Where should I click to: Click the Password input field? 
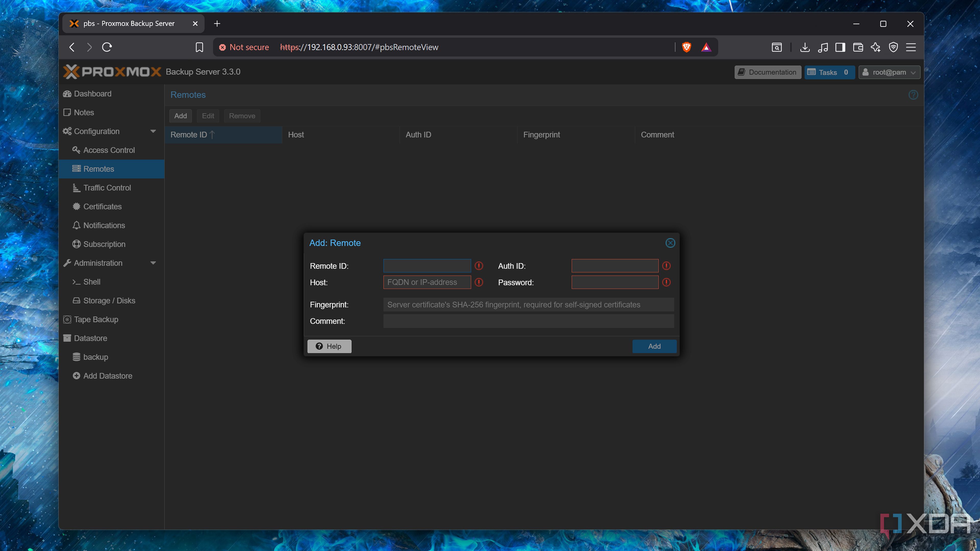click(x=615, y=282)
